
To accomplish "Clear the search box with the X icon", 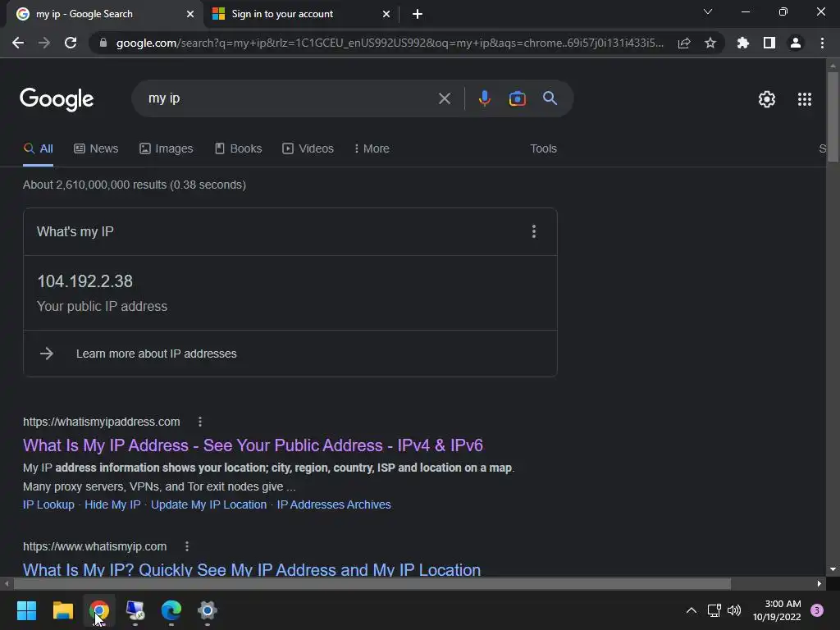I will pyautogui.click(x=445, y=98).
